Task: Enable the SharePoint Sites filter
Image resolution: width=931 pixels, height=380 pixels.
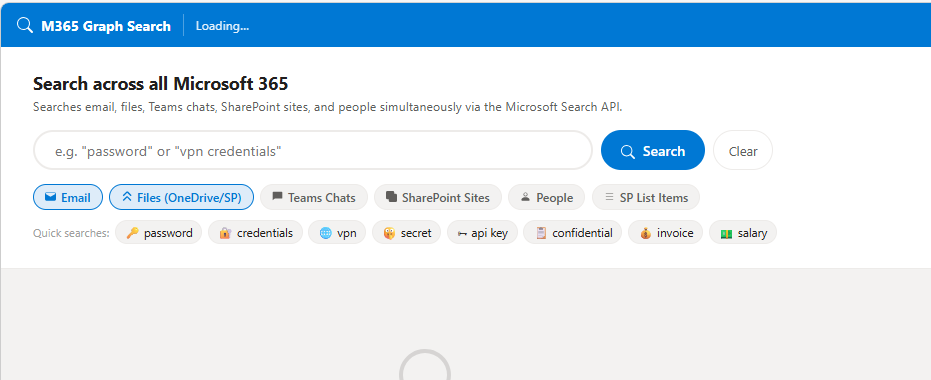Action: click(438, 197)
